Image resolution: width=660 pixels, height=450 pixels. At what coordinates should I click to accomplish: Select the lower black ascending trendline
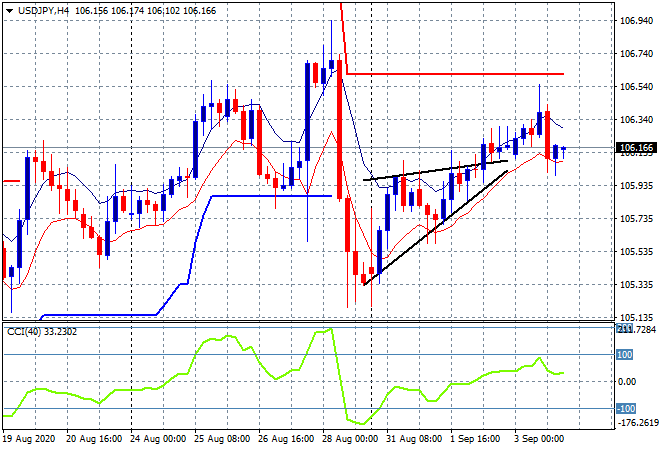(436, 228)
